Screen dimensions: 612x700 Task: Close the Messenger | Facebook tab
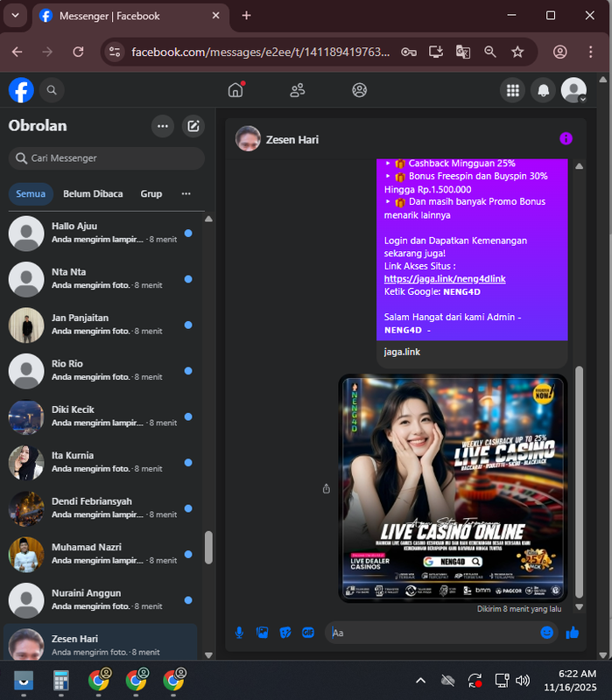point(215,16)
